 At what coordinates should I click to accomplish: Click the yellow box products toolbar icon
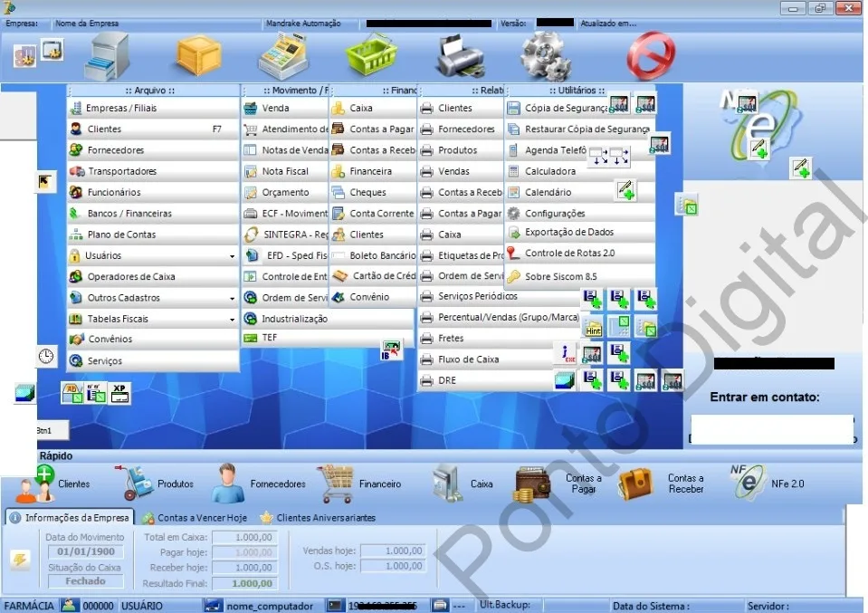pos(199,55)
